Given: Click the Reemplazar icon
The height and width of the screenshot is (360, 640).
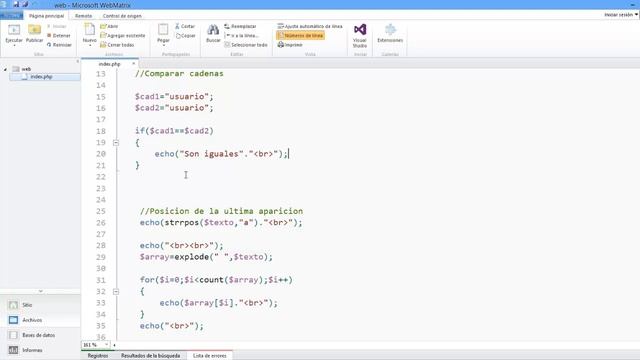Looking at the screenshot, I should coord(227,26).
